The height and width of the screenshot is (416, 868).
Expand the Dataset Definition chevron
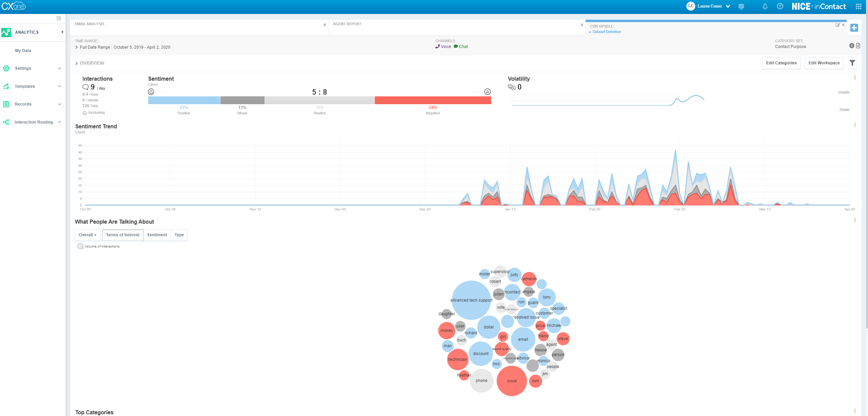click(590, 32)
